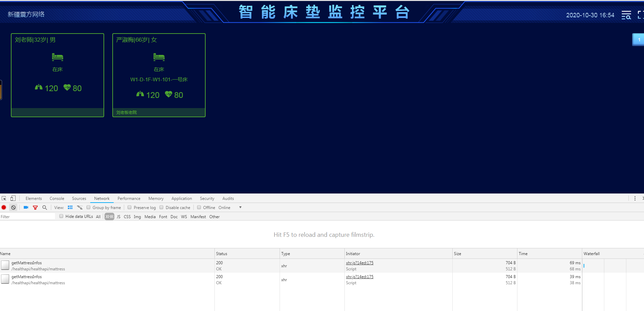Switch to large request rows view
Viewport: 644px width, 311px height.
[70, 207]
